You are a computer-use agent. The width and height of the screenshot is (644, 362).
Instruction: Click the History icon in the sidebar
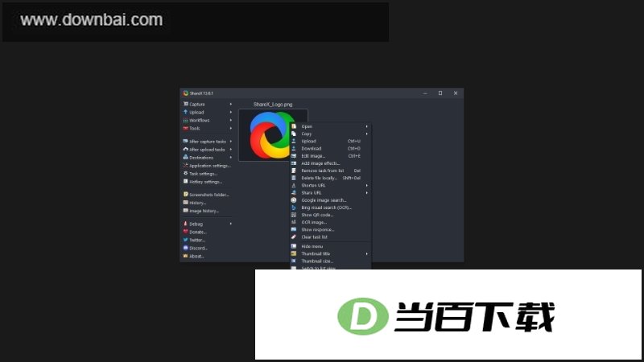pyautogui.click(x=186, y=203)
